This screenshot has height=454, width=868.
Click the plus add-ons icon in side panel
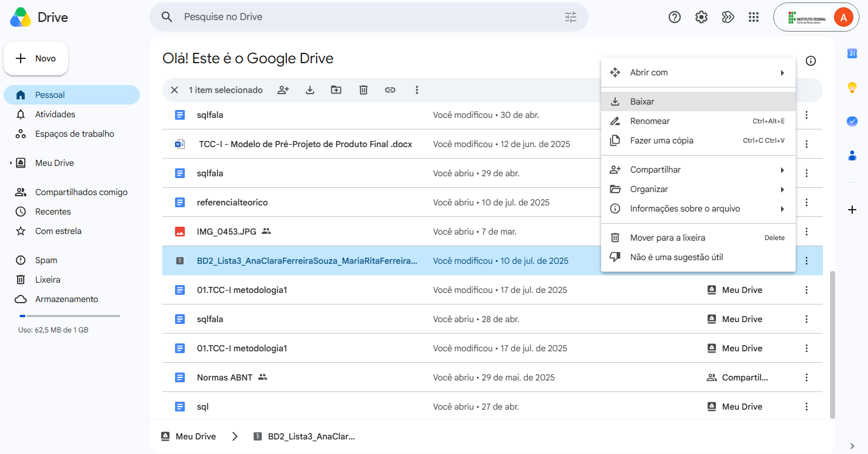point(852,210)
